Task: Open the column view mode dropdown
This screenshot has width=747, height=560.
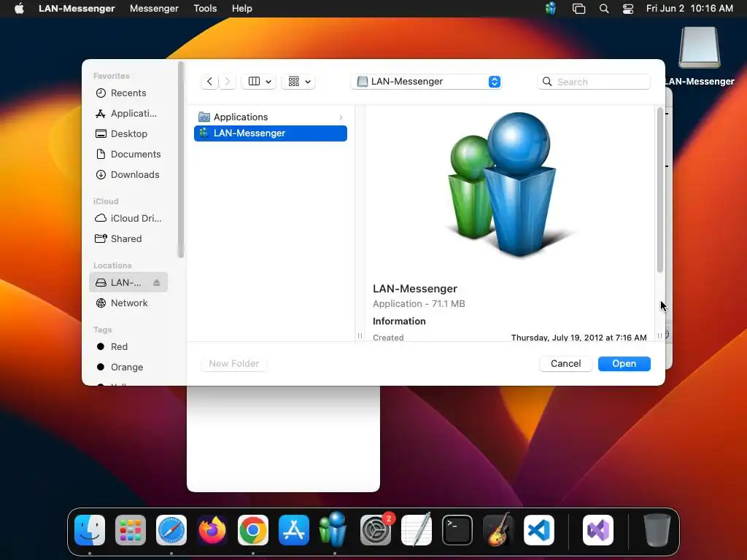Action: (x=259, y=82)
